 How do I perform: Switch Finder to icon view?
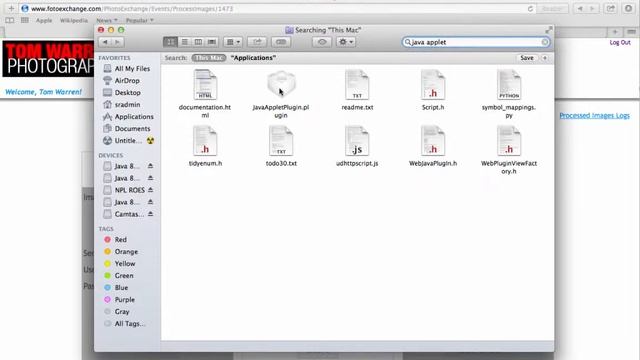[170, 42]
